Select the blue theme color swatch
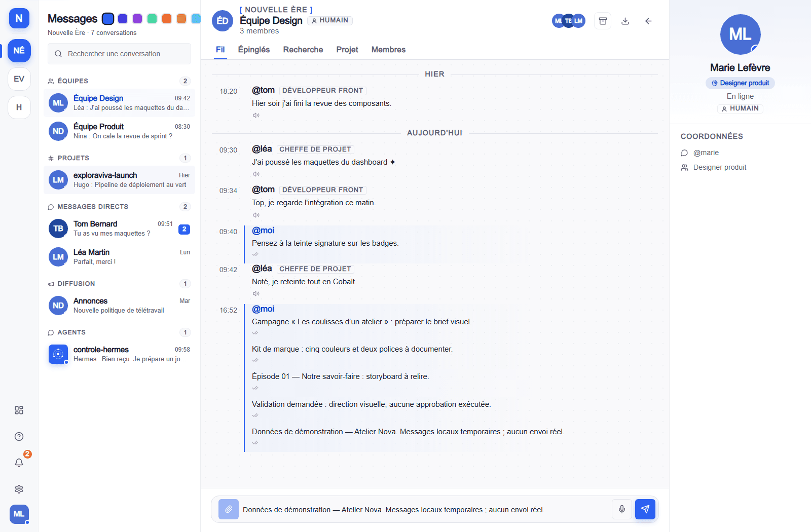The height and width of the screenshot is (532, 811). point(108,19)
